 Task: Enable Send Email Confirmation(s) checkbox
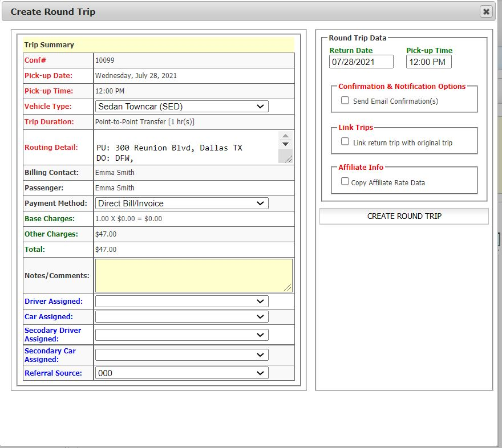[x=345, y=100]
